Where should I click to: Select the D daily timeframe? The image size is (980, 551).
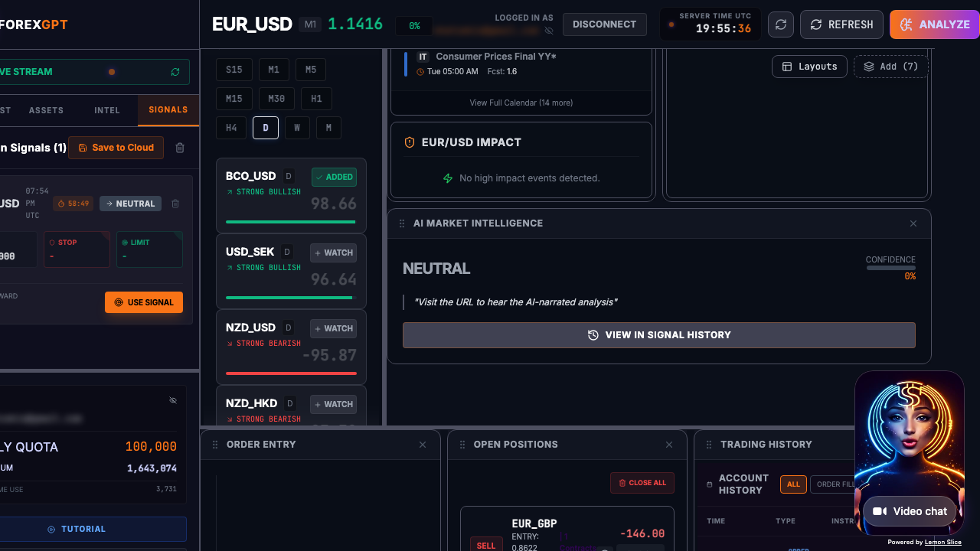pyautogui.click(x=265, y=128)
